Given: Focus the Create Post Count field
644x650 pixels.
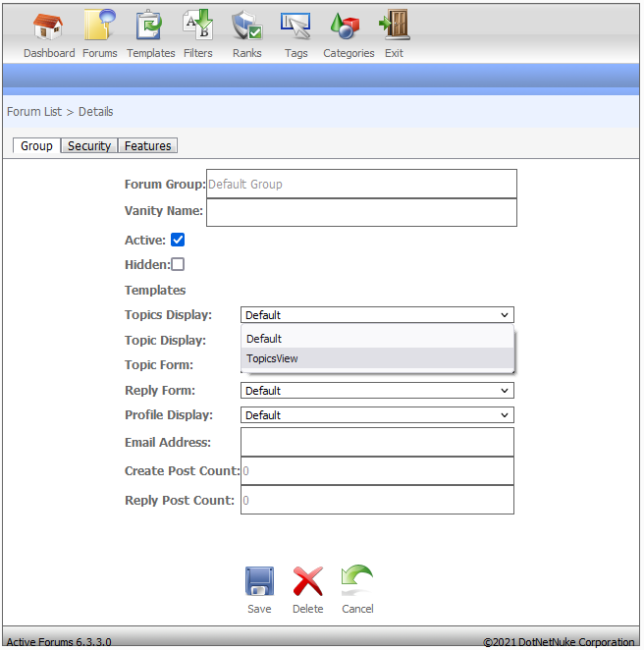Looking at the screenshot, I should click(377, 471).
